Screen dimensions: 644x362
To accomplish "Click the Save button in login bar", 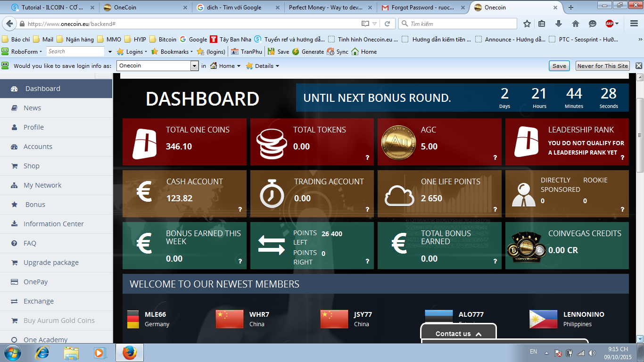I will [559, 66].
